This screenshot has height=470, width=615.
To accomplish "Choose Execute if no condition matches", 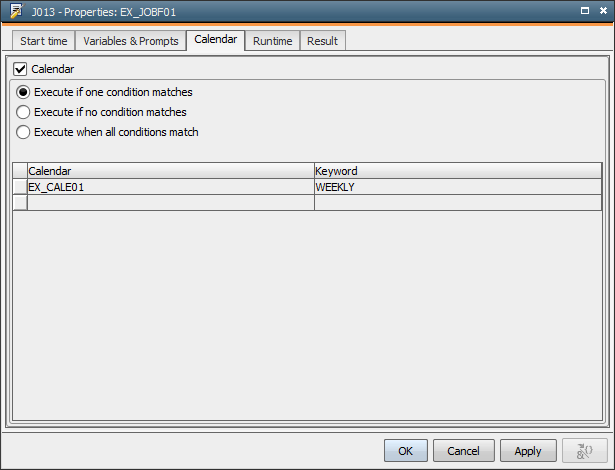I will click(x=24, y=112).
